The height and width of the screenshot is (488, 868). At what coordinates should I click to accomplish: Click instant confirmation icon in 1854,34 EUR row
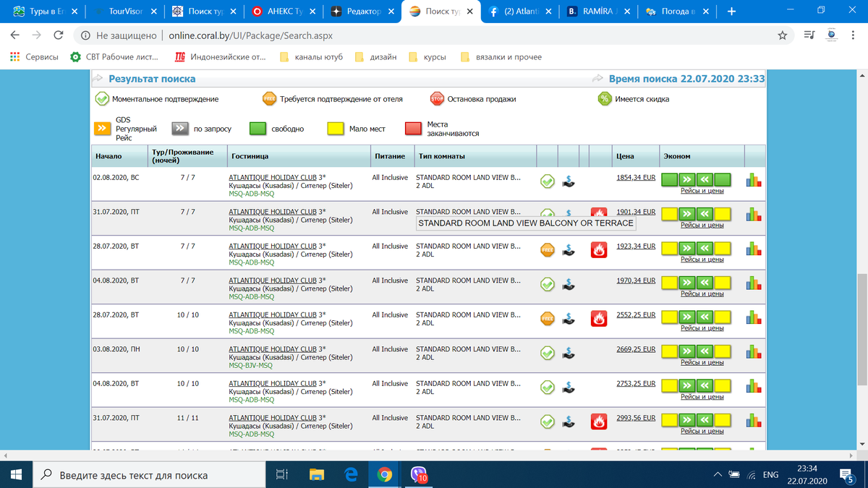pos(548,182)
